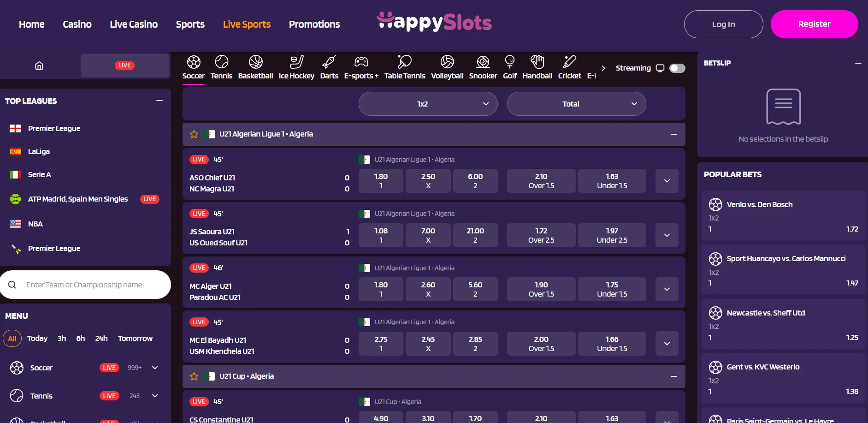
Task: Bet 7.00 draw in JS Saoura U21 match
Action: point(428,235)
